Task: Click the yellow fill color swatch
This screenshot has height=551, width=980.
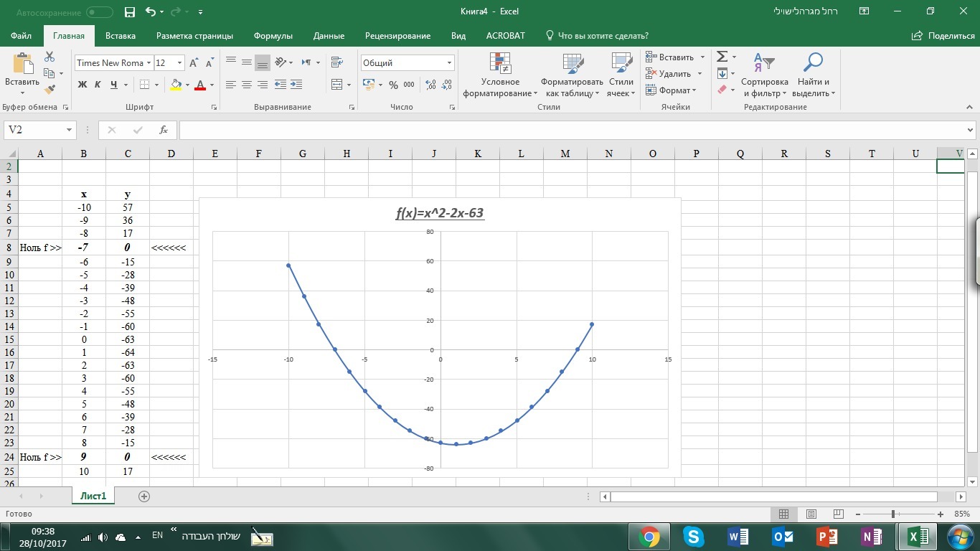Action: [x=176, y=85]
